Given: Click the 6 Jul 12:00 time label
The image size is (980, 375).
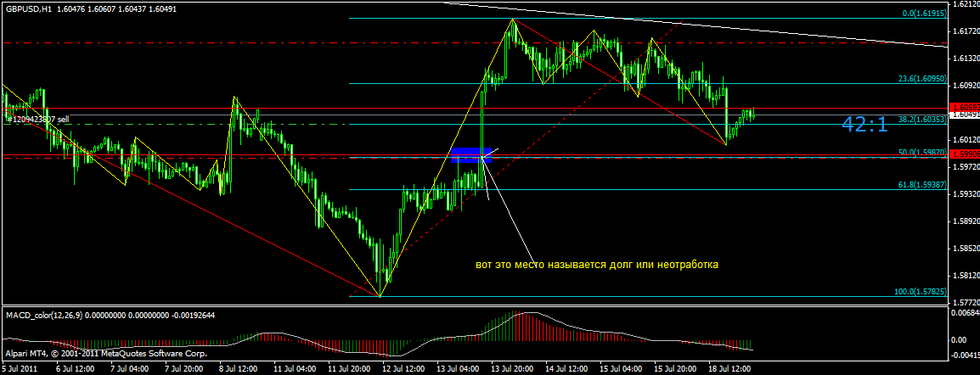Looking at the screenshot, I should coord(76,369).
